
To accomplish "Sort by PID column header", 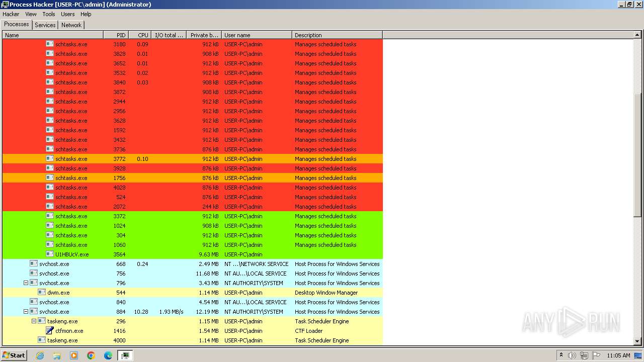I will point(116,35).
